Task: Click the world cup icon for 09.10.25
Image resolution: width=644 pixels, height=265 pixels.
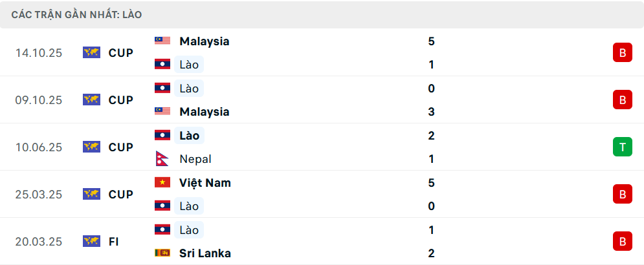Action: pos(91,100)
